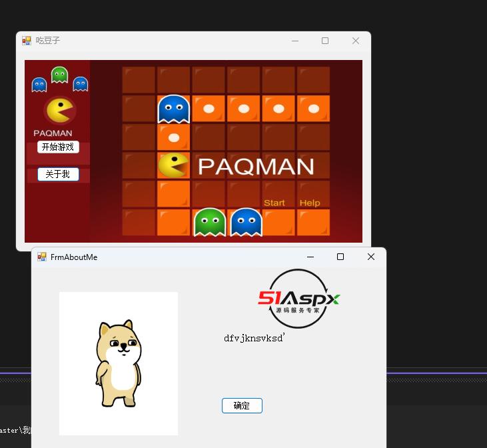487x448 pixels.
Task: Click the green ghost in the sidebar
Action: pos(60,75)
